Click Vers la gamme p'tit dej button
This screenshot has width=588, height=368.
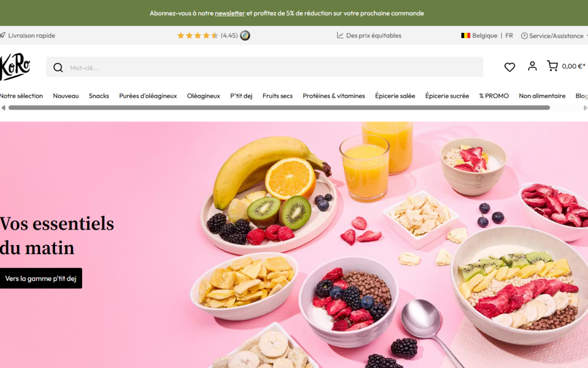tap(41, 278)
